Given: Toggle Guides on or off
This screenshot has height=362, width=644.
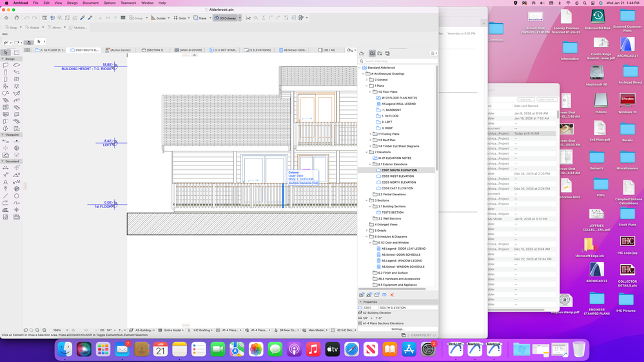Looking at the screenshot, I should pyautogui.click(x=158, y=18).
